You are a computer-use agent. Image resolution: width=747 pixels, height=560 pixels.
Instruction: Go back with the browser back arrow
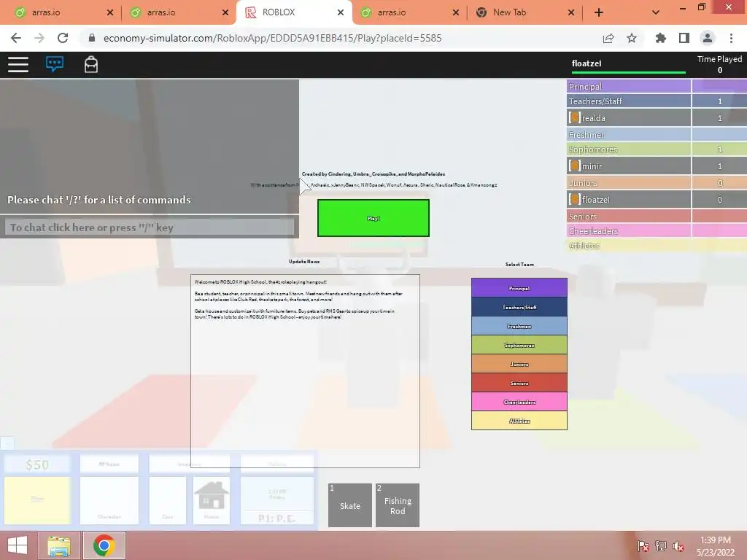[x=16, y=38]
